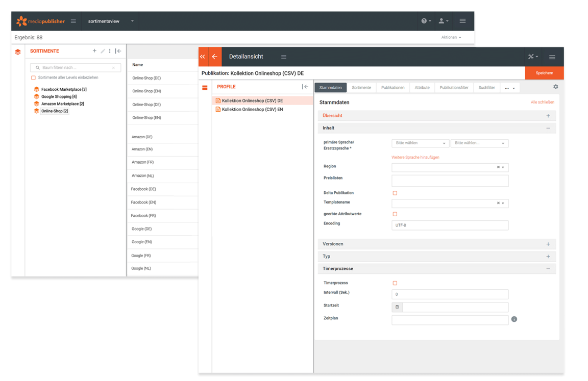
Task: Expand the Versionen section
Action: point(548,244)
